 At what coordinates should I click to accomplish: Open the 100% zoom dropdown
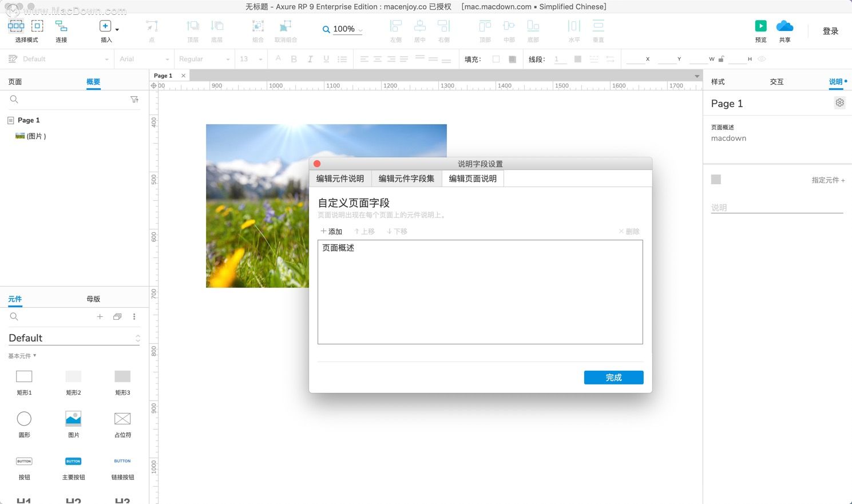pyautogui.click(x=360, y=30)
